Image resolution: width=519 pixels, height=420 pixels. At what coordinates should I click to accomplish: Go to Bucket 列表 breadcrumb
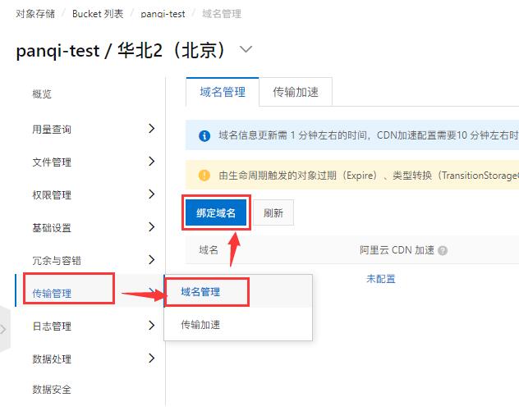(x=98, y=14)
